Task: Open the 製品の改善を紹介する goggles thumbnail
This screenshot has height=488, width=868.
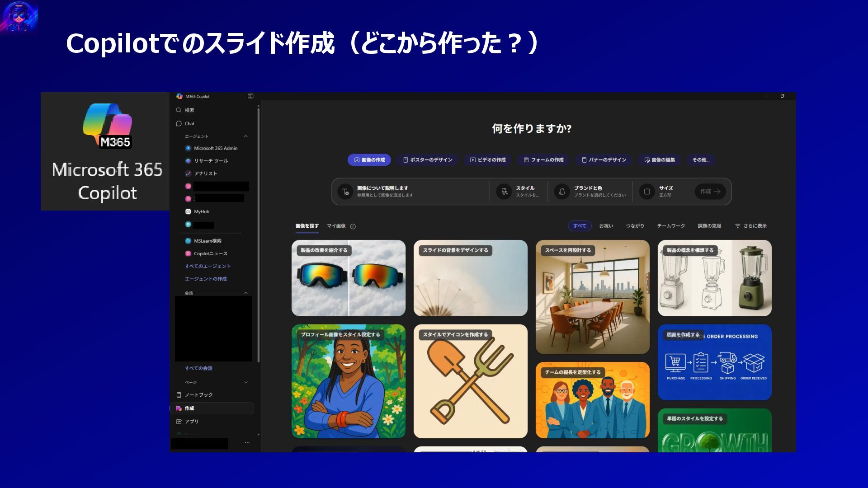Action: pyautogui.click(x=349, y=278)
